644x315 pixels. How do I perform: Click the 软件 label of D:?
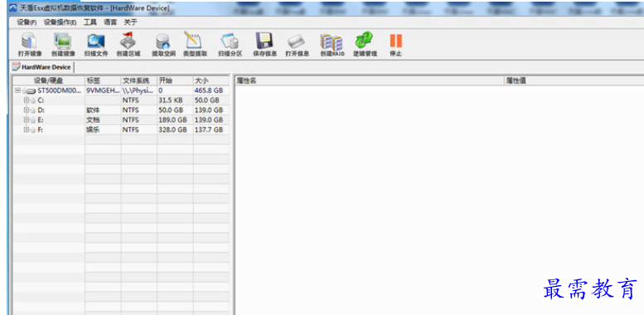[x=92, y=110]
